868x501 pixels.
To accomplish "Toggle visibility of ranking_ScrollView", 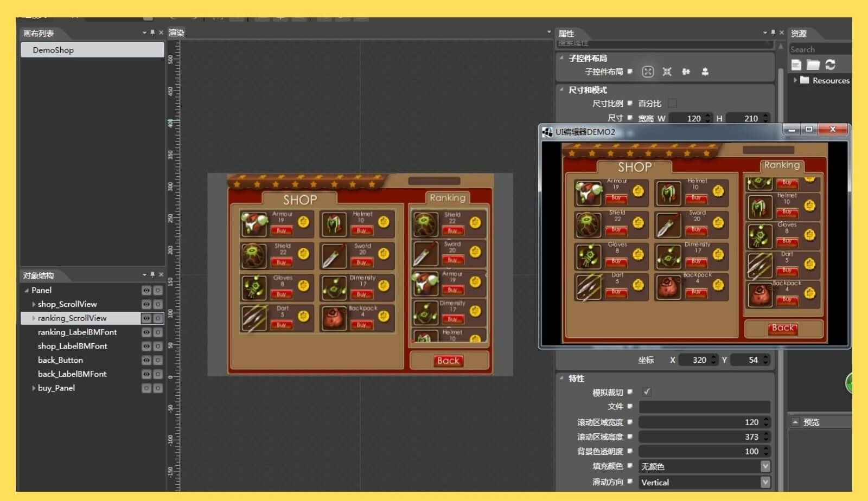I will [x=146, y=318].
